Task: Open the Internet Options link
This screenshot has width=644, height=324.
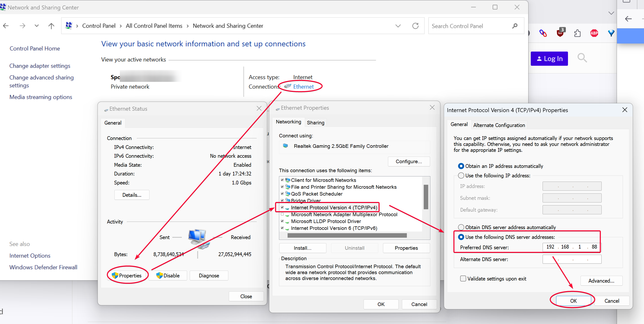Action: [30, 255]
